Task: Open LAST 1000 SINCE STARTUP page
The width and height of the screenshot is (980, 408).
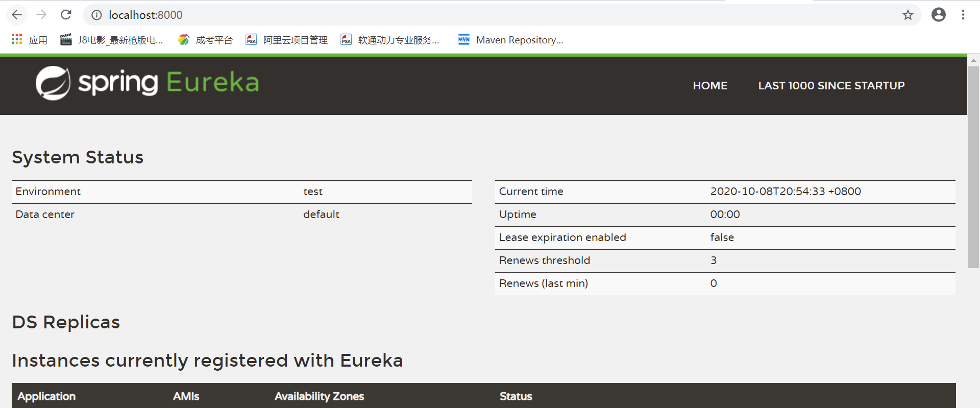Action: point(831,86)
